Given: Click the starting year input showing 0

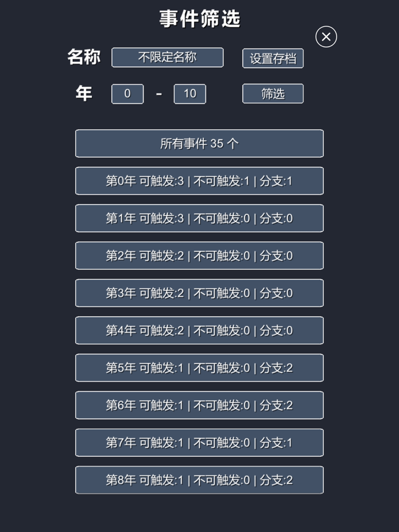Looking at the screenshot, I should pyautogui.click(x=127, y=94).
